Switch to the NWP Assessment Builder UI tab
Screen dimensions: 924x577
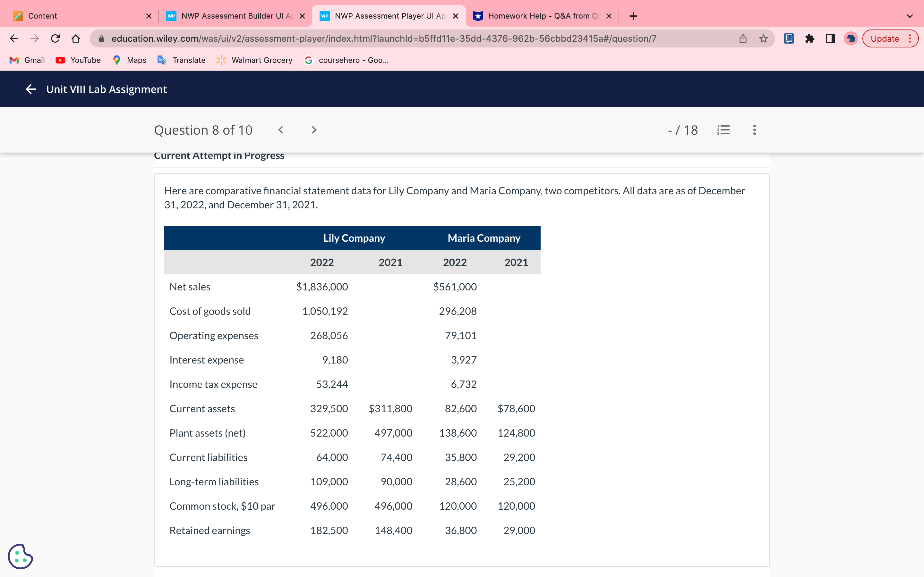coord(229,16)
